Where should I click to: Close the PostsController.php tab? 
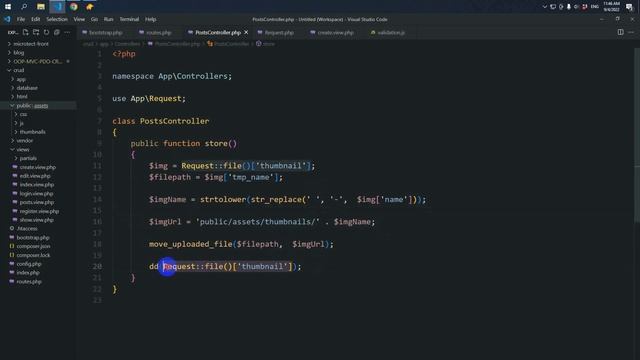tap(246, 32)
